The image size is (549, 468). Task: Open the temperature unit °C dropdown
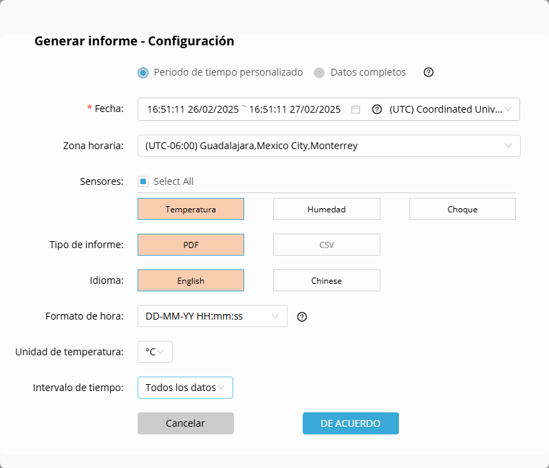(x=155, y=352)
